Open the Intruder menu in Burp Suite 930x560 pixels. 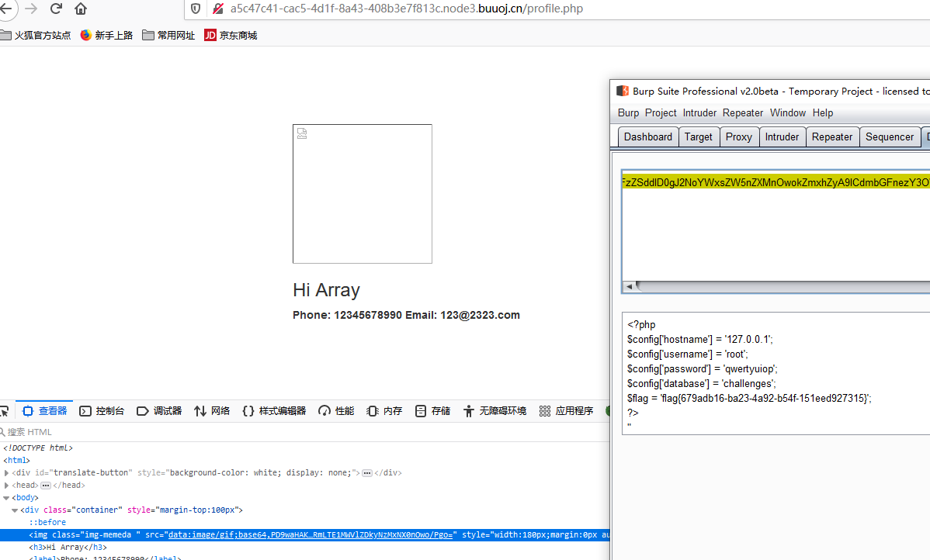pos(699,112)
